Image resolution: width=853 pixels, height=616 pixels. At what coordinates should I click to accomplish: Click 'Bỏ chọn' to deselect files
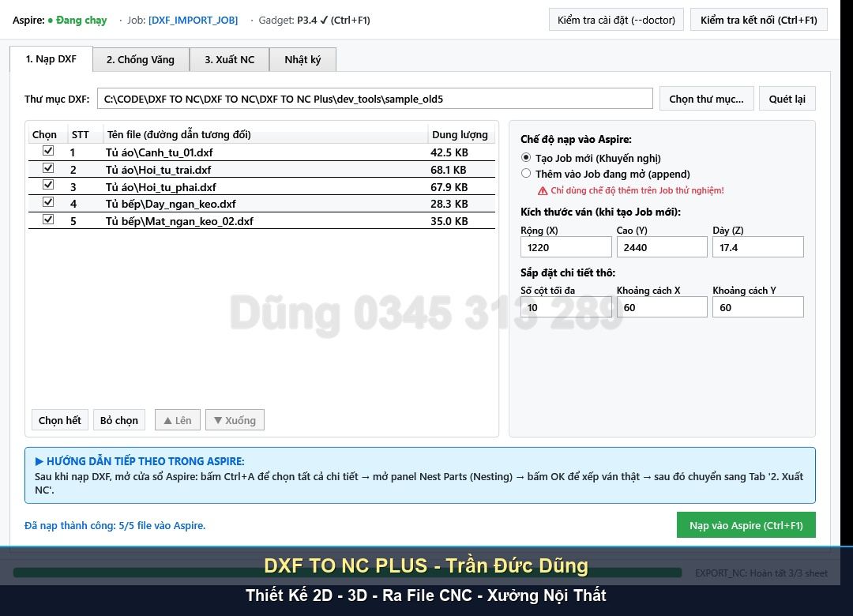click(x=119, y=420)
